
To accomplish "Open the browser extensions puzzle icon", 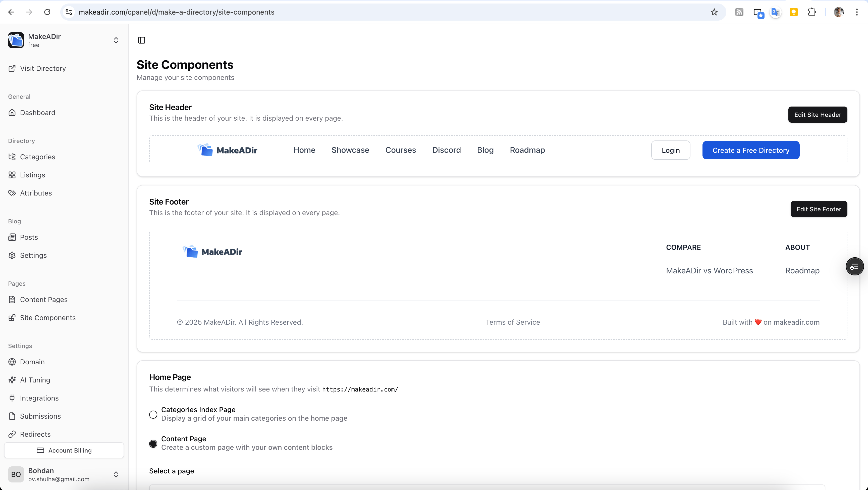I will [x=812, y=12].
